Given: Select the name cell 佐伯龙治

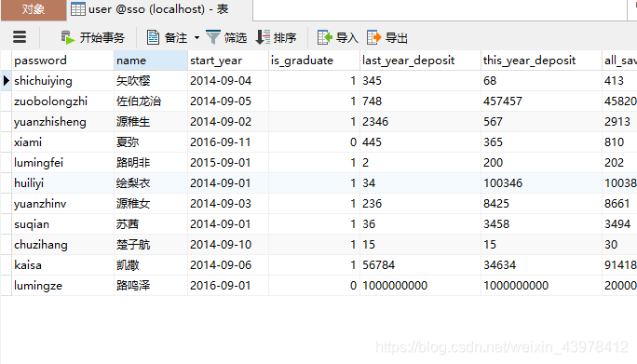Looking at the screenshot, I should 151,101.
